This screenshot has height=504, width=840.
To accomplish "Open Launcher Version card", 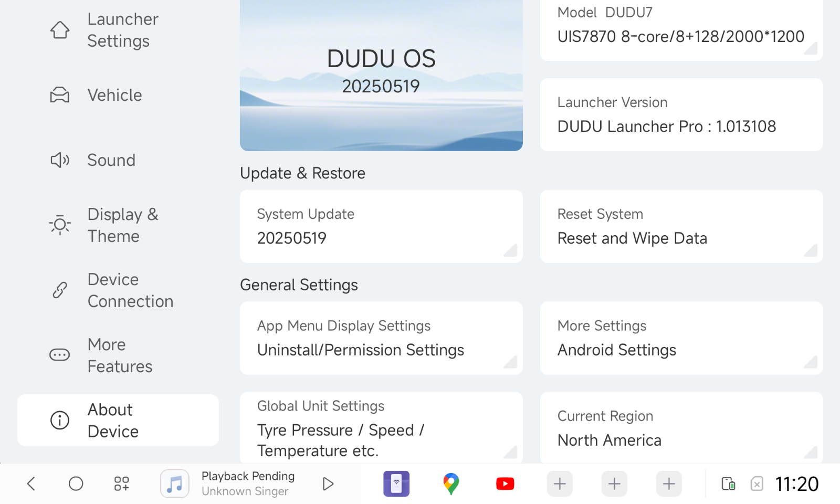I will click(681, 115).
